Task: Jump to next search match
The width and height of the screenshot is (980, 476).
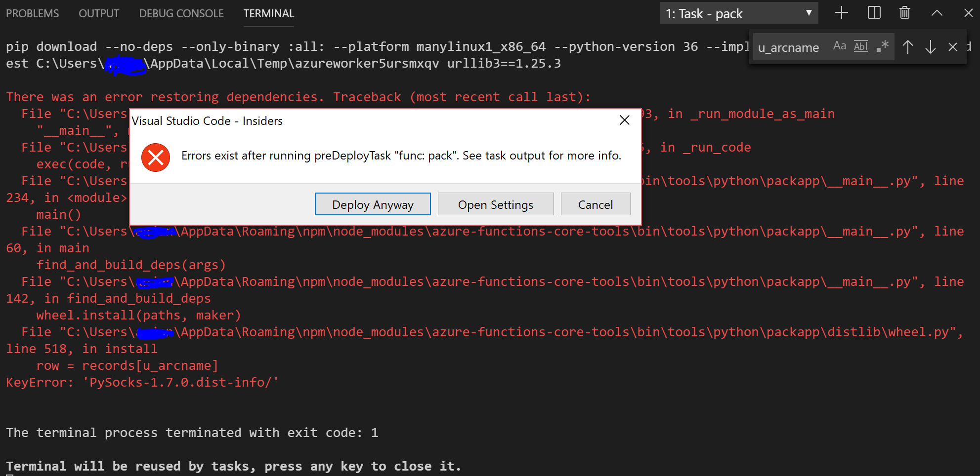Action: pos(931,47)
